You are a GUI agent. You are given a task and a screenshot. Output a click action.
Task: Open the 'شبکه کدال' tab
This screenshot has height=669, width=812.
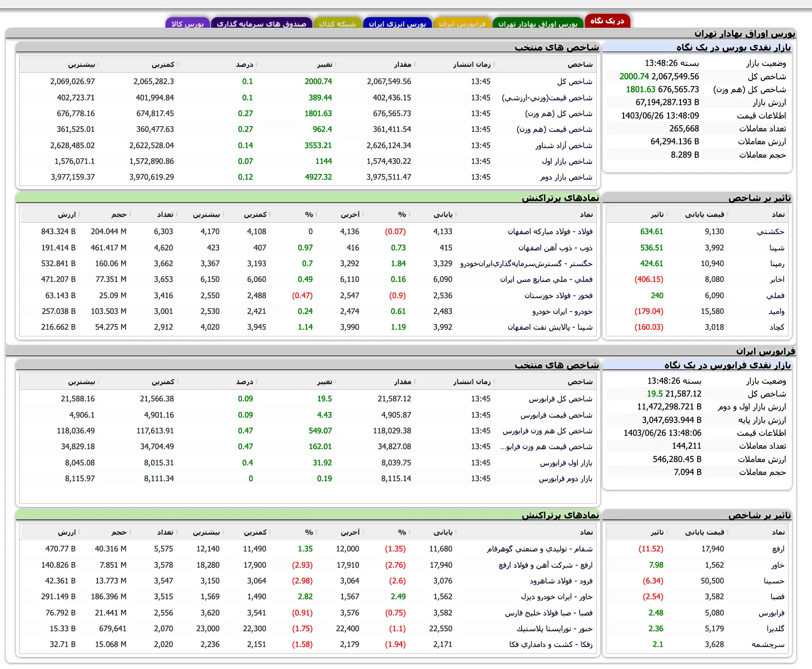point(338,24)
